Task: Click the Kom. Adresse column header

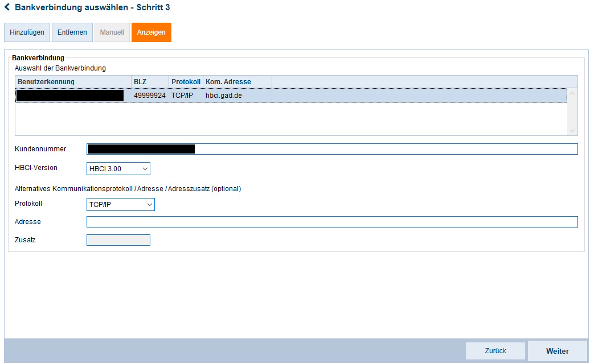Action: coord(237,82)
